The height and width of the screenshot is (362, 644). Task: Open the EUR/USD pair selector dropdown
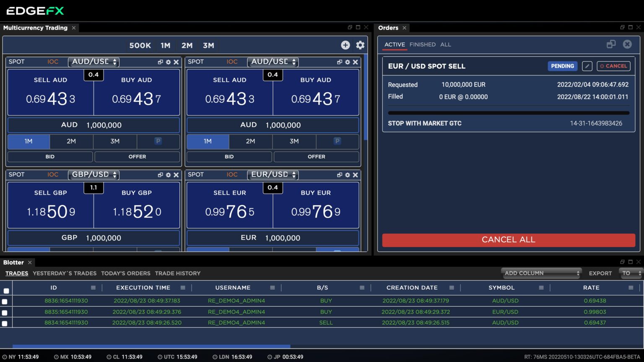coord(273,175)
